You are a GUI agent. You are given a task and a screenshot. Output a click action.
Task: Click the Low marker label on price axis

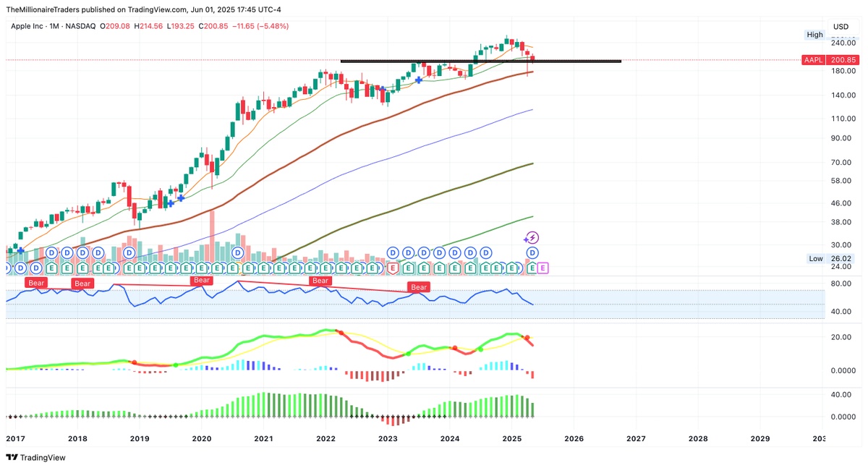pyautogui.click(x=816, y=258)
